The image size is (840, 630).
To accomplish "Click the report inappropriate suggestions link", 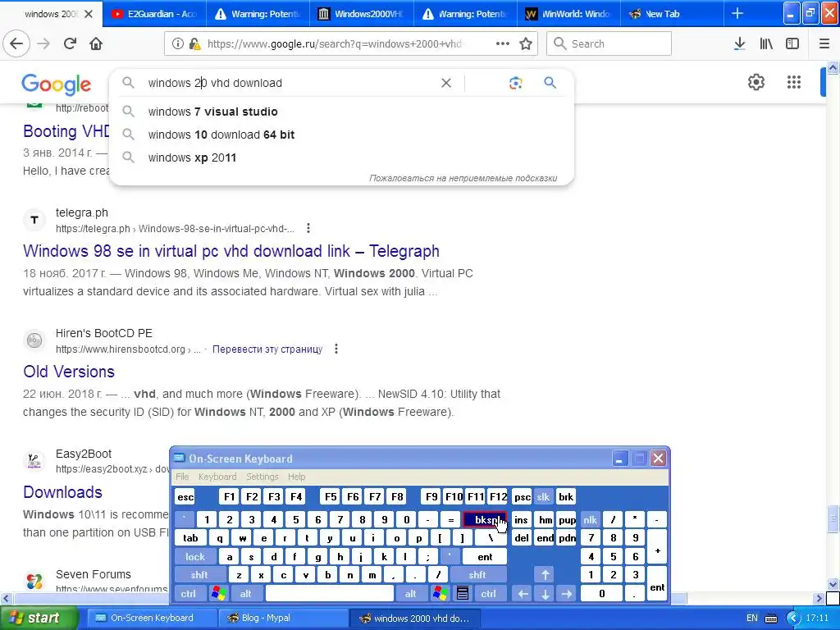I will click(x=463, y=178).
